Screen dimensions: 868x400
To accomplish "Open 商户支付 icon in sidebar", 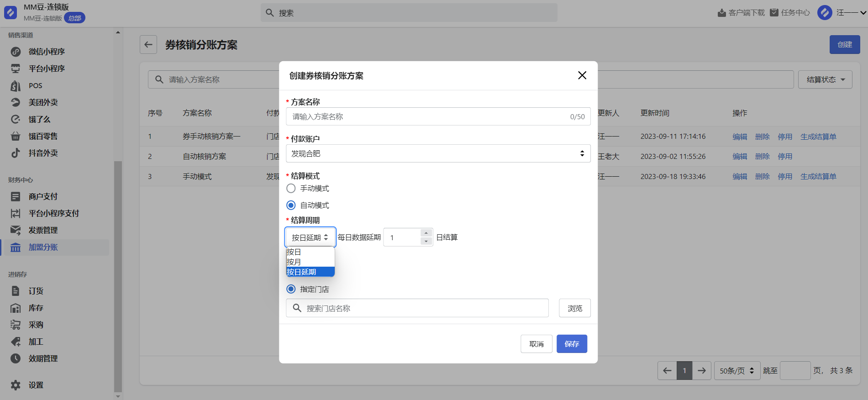I will click(16, 196).
